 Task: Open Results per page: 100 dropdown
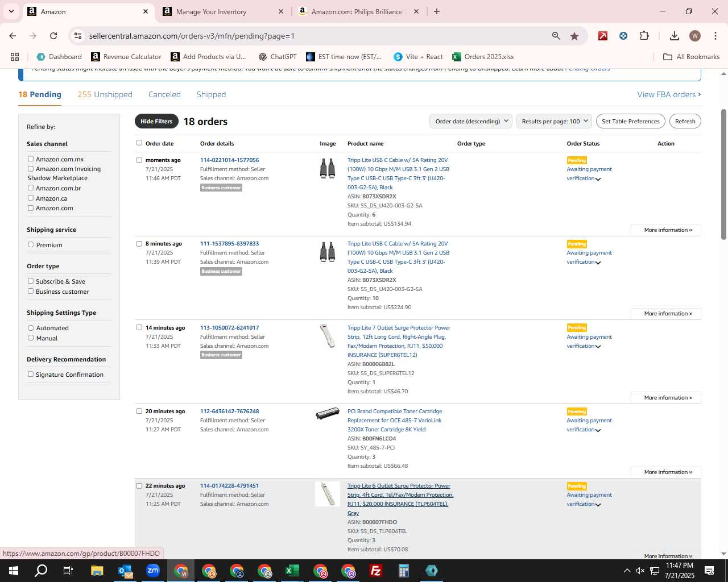click(555, 121)
